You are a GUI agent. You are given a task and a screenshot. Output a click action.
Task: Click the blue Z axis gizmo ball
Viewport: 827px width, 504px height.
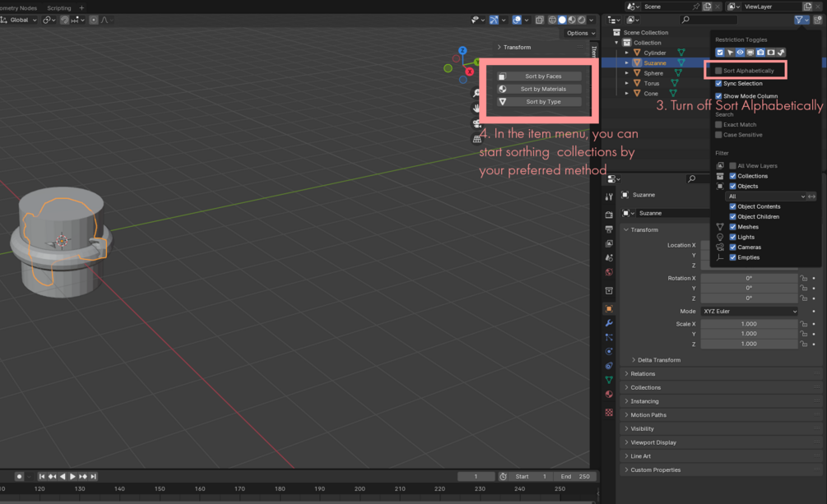462,51
